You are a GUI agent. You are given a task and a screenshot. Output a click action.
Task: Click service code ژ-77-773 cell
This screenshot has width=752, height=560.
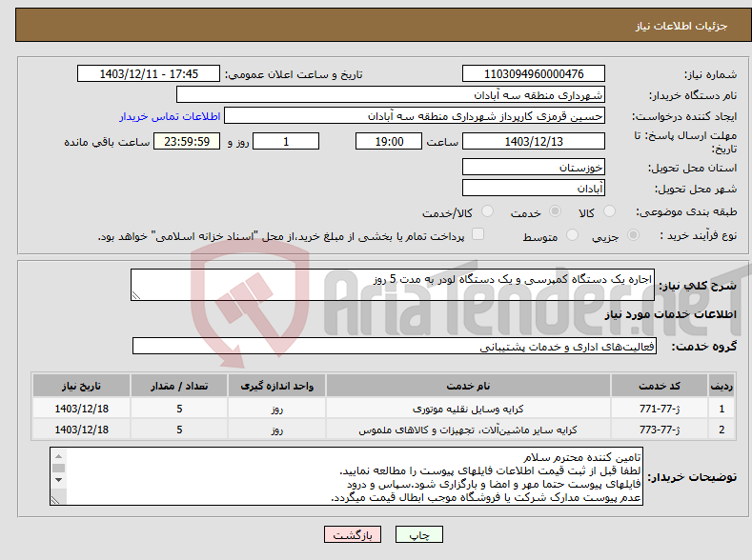click(660, 430)
